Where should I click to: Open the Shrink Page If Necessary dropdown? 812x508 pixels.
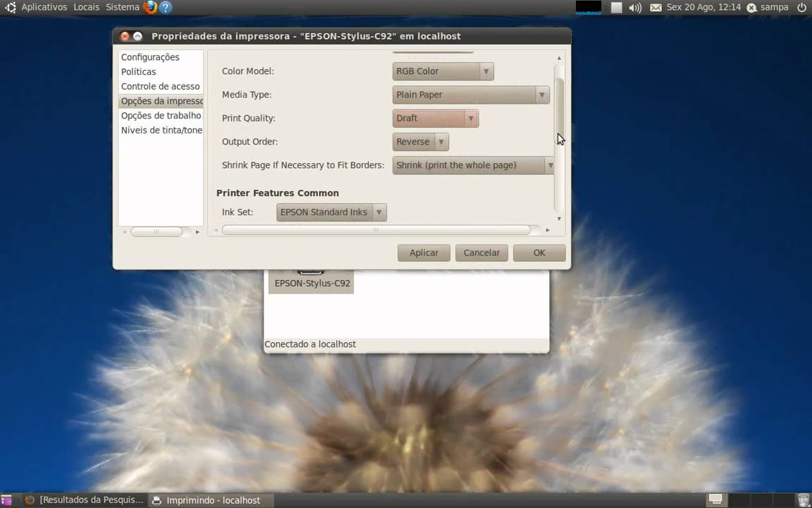[x=473, y=165]
